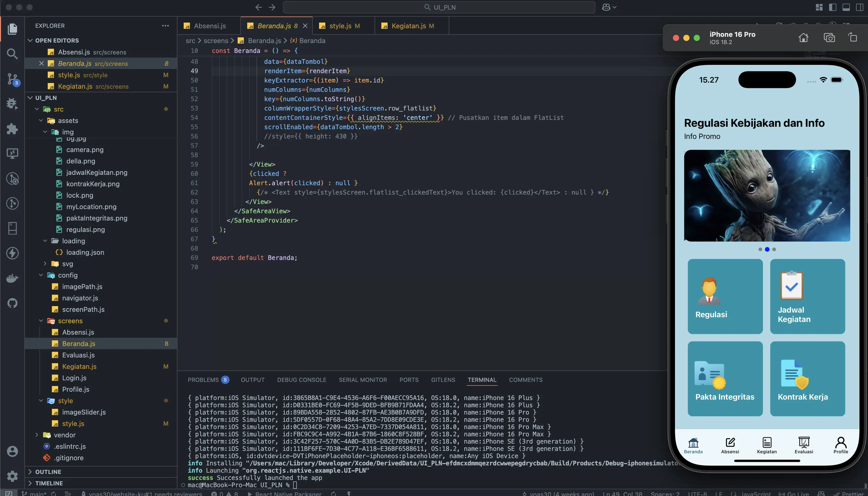Screen dimensions: 868x496
Task: Tap Profile in the app's bottom navigation
Action: click(x=841, y=445)
